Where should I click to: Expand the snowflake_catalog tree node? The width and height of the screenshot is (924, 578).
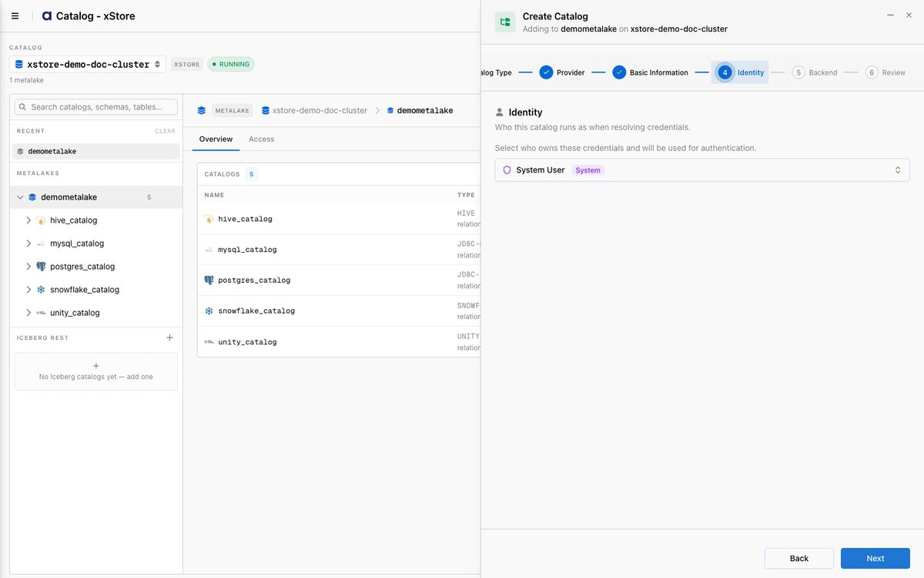28,290
